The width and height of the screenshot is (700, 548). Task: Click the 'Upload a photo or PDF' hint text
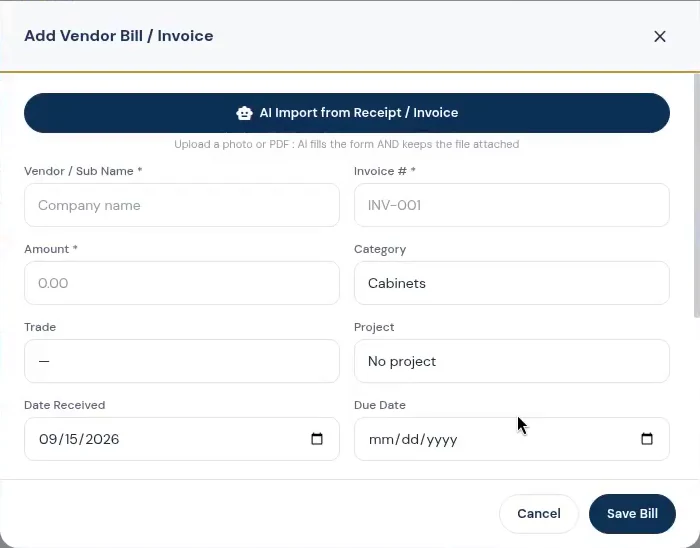coord(347,144)
